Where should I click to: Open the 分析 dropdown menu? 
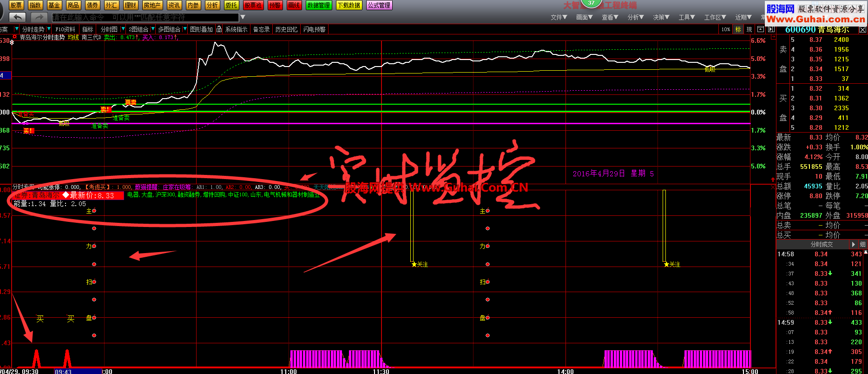tap(635, 17)
